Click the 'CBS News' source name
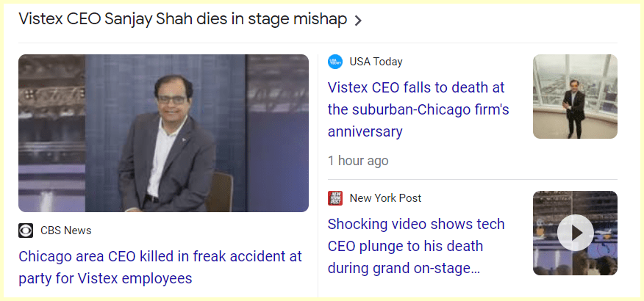This screenshot has height=301, width=644. [65, 231]
